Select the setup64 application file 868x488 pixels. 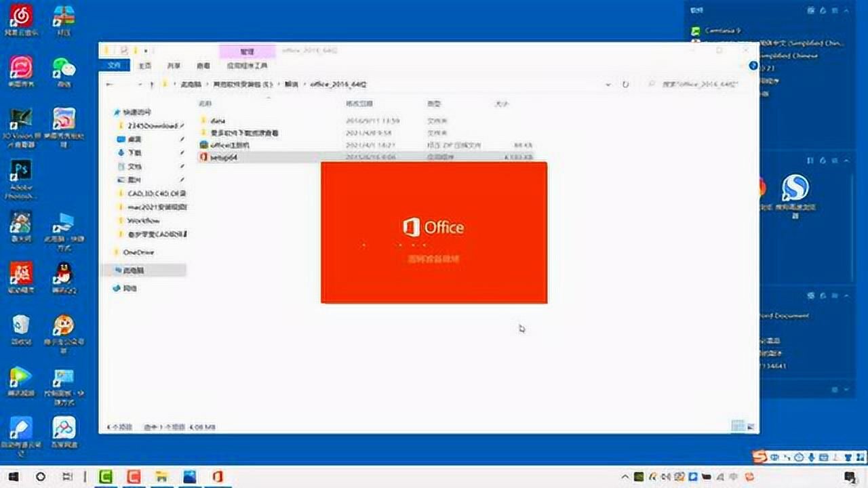coord(366,157)
